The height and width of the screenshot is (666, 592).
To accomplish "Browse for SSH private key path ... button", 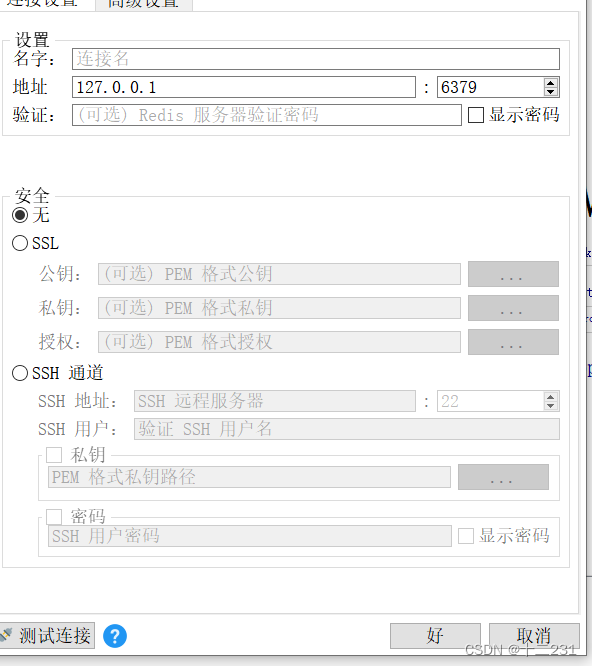I will (503, 477).
